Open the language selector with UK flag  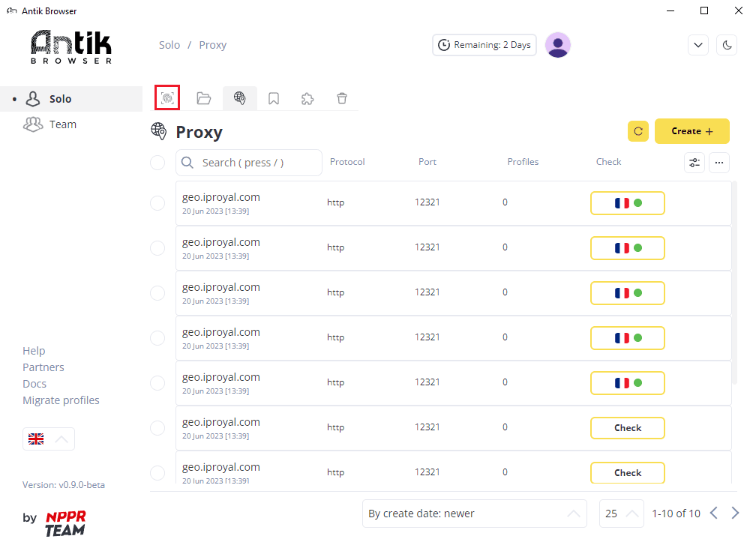[x=49, y=439]
